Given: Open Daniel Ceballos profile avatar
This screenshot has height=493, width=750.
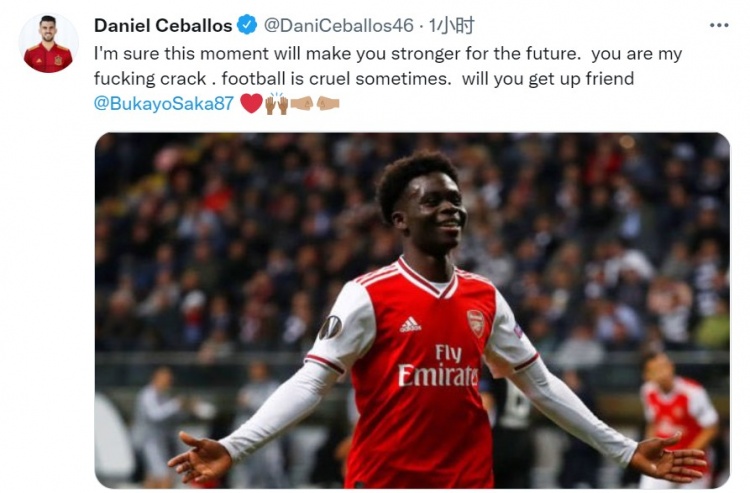Looking at the screenshot, I should pos(48,44).
